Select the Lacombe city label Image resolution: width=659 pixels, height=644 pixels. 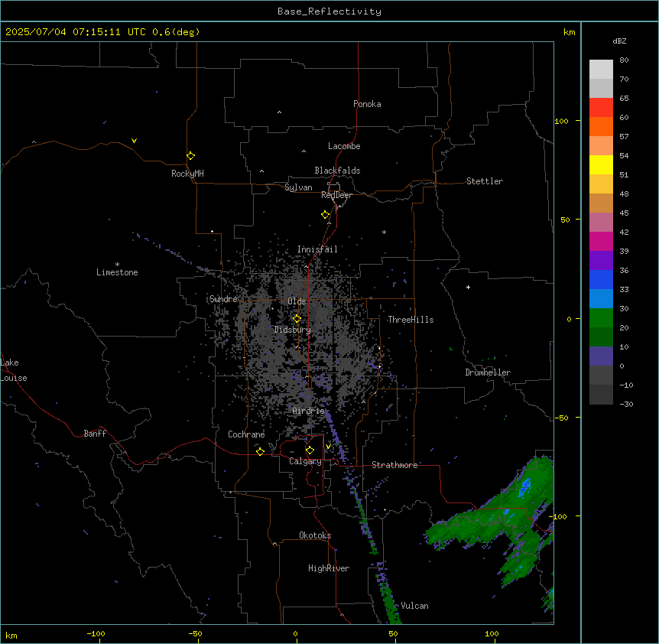[x=344, y=146]
